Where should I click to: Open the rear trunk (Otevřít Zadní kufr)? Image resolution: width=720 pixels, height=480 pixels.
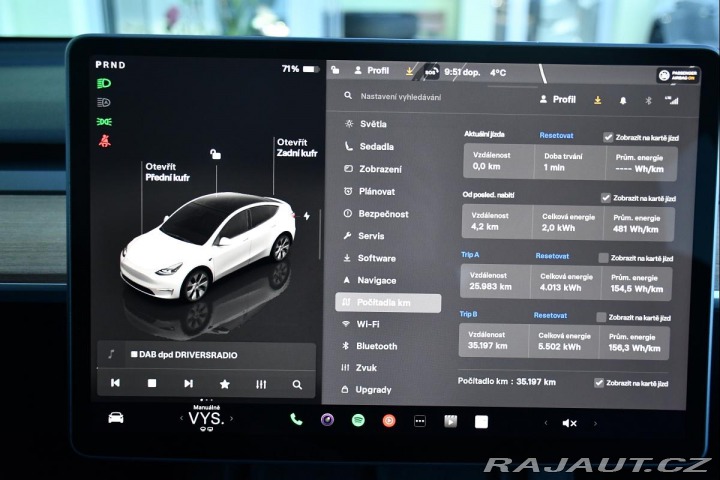(297, 147)
